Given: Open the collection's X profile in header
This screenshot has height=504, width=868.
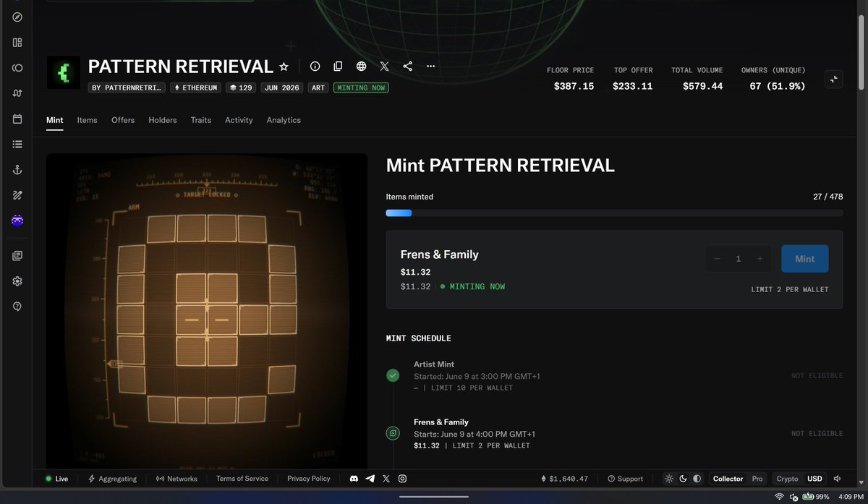Looking at the screenshot, I should tap(384, 67).
